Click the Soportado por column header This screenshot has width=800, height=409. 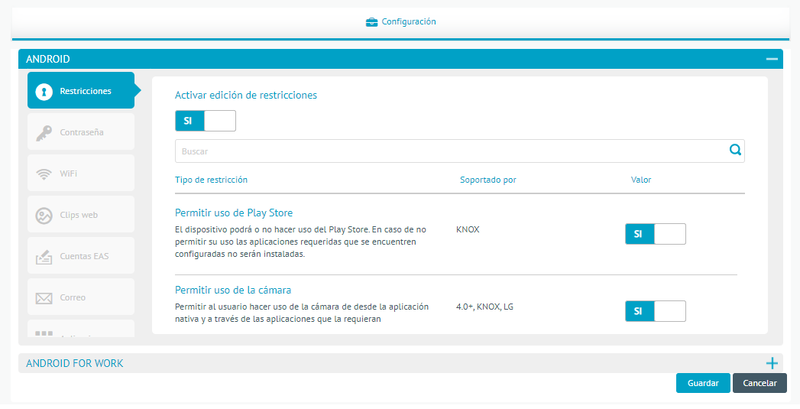click(488, 180)
